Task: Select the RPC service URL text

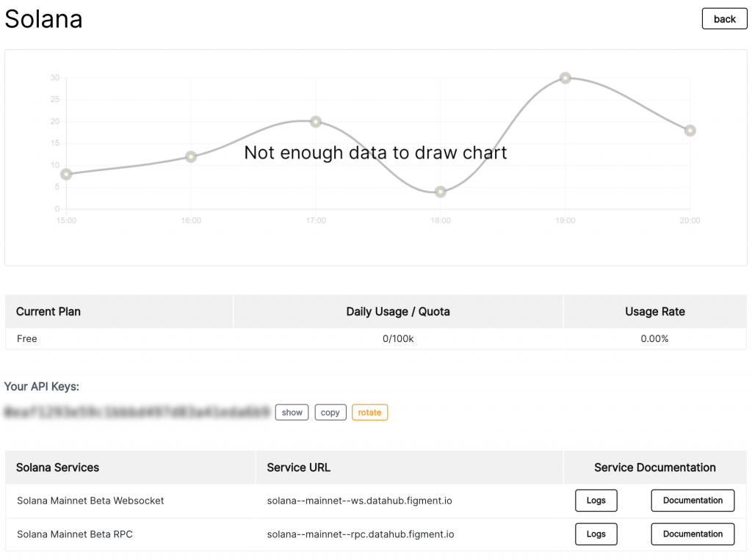Action: click(x=360, y=534)
